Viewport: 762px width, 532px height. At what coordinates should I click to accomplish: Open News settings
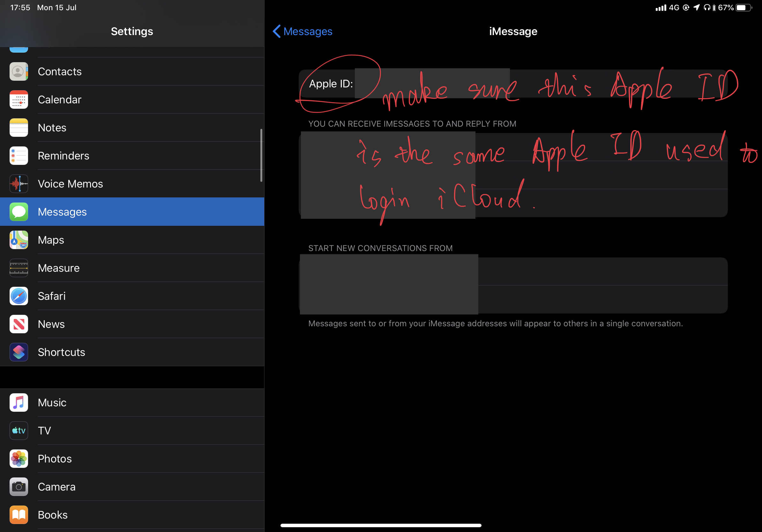click(x=132, y=324)
